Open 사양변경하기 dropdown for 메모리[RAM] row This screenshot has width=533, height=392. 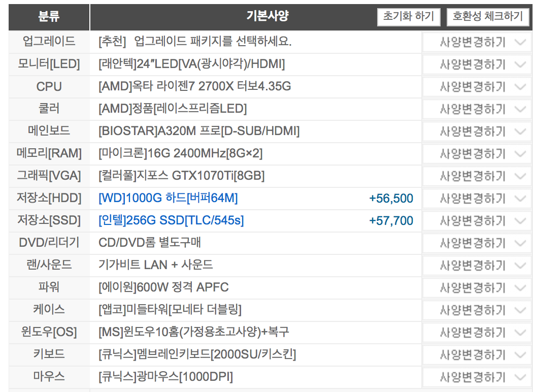click(x=476, y=154)
